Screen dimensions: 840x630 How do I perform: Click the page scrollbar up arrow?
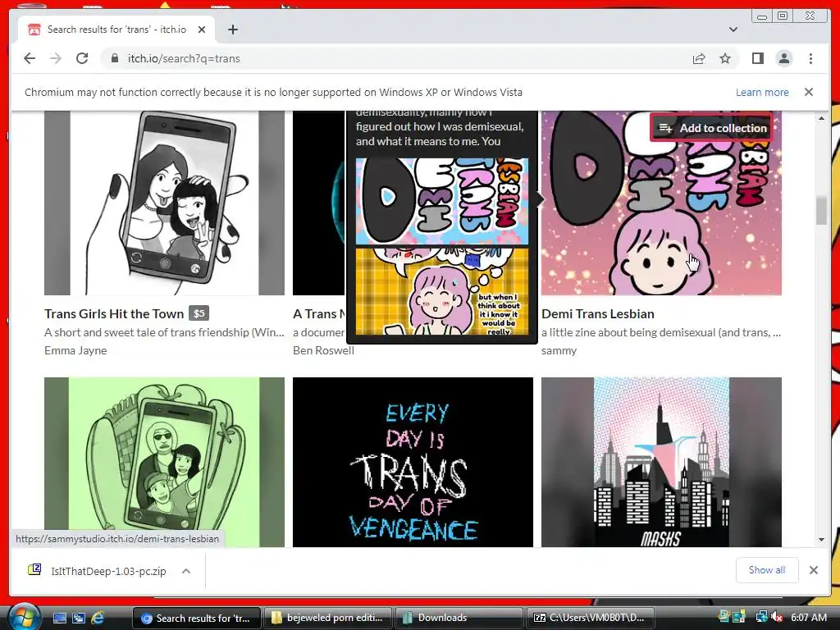click(x=821, y=118)
